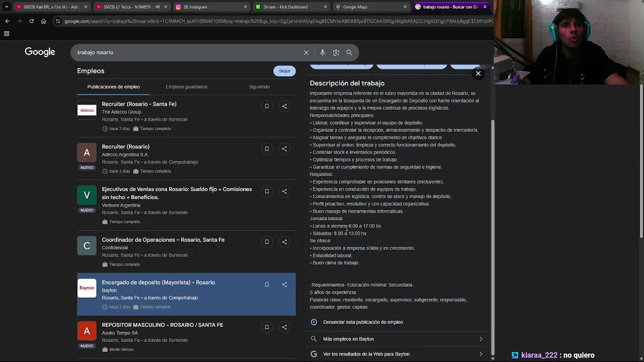Click the Asoko Tempo red A avatar
Viewport: 644px width, 362px height.
[87, 331]
